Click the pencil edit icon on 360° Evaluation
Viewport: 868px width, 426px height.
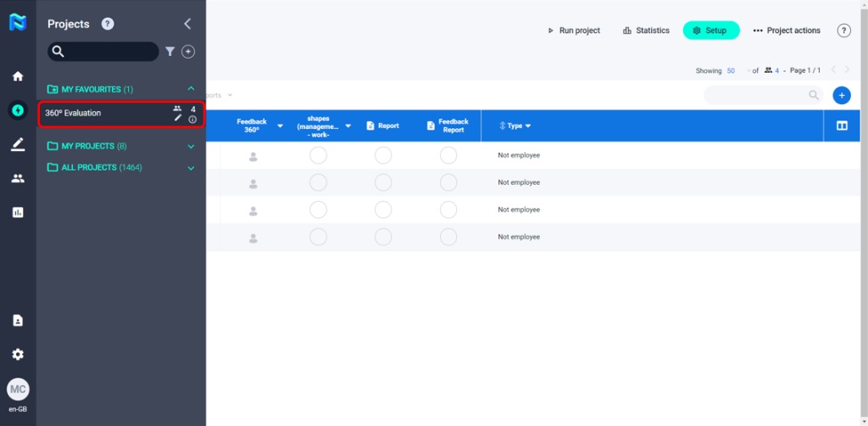(x=178, y=118)
